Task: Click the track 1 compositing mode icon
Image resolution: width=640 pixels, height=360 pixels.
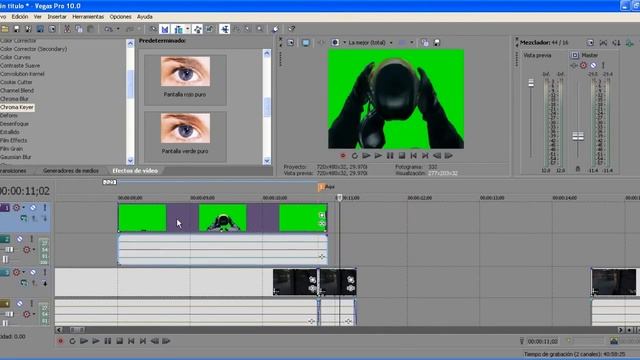Action: pyautogui.click(x=24, y=218)
